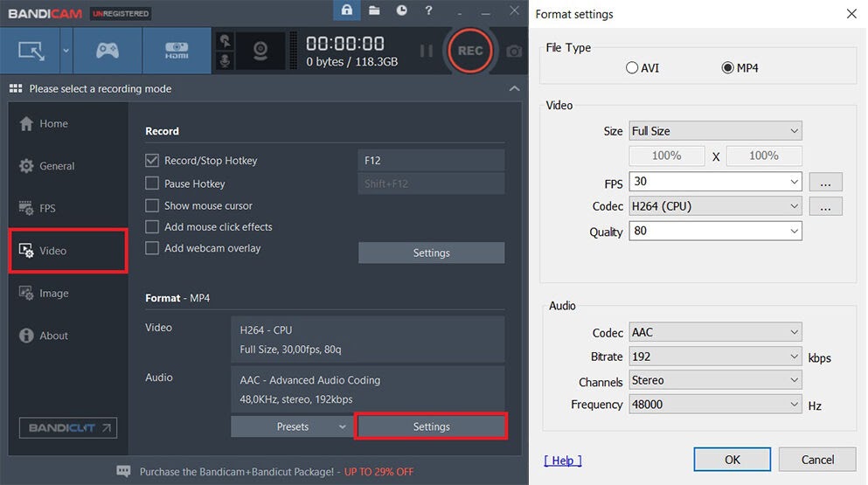
Task: Take a screenshot with camera icon
Action: 514,52
